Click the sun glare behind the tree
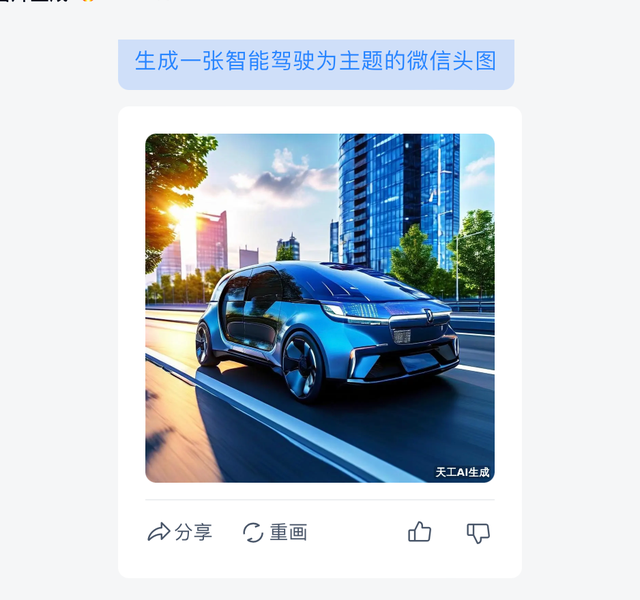Viewport: 640px width, 600px height. click(182, 212)
